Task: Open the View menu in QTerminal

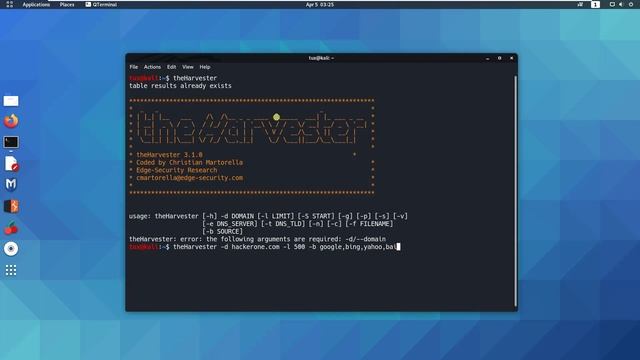Action: tap(188, 67)
